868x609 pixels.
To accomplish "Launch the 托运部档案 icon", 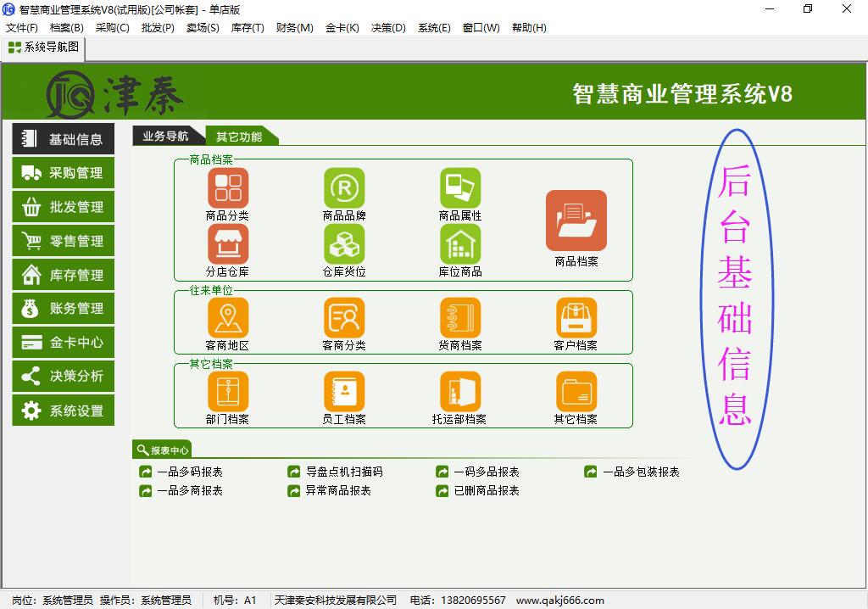I will click(x=460, y=392).
